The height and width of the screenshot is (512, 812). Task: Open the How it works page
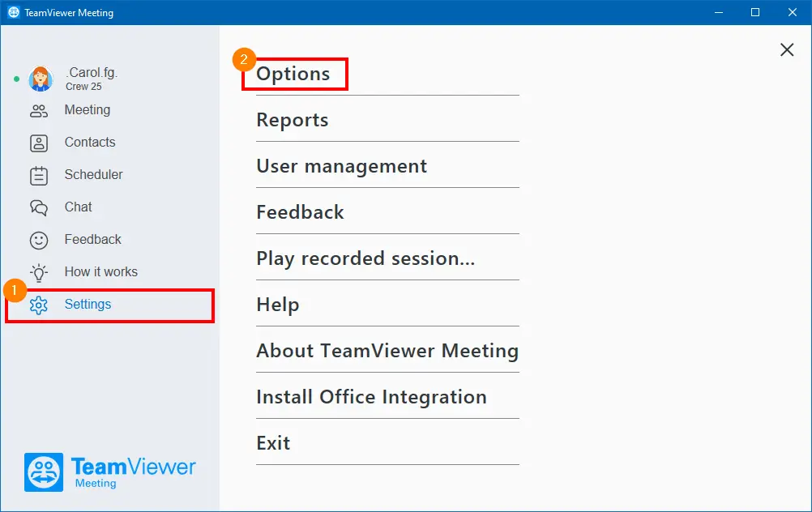[101, 271]
